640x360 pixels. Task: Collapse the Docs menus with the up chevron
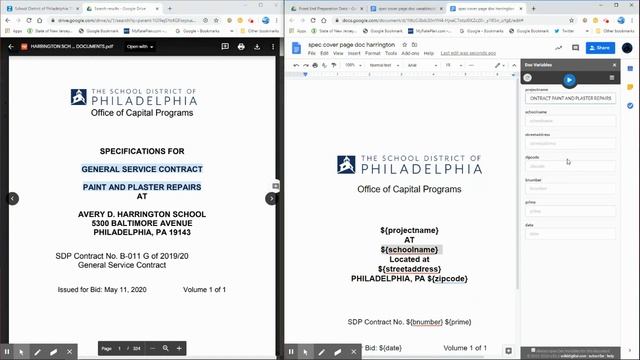[514, 65]
